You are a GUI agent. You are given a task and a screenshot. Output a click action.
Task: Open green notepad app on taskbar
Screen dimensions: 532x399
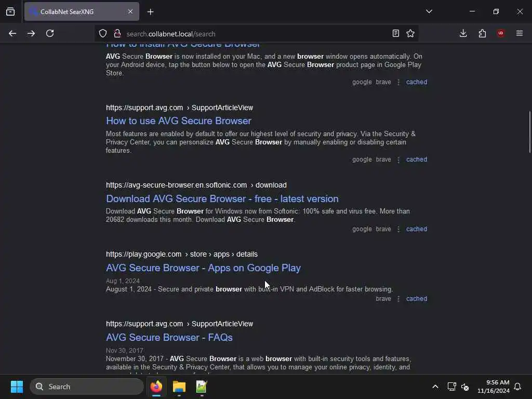click(202, 387)
